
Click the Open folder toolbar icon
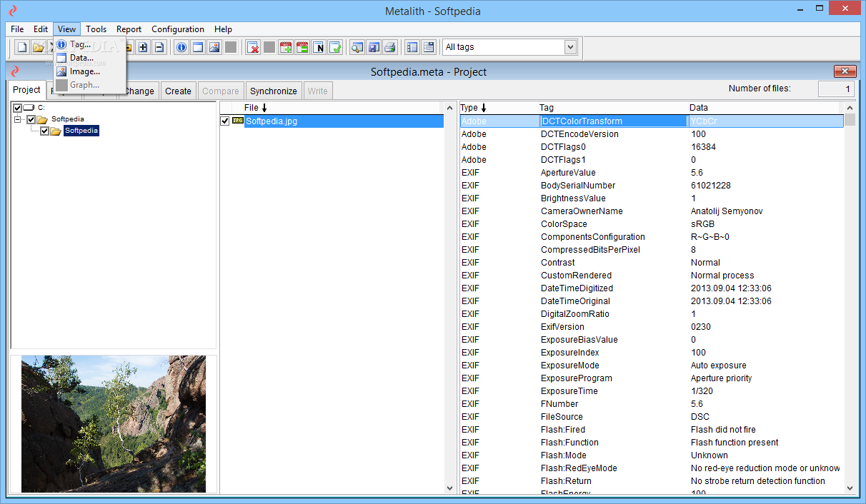38,48
